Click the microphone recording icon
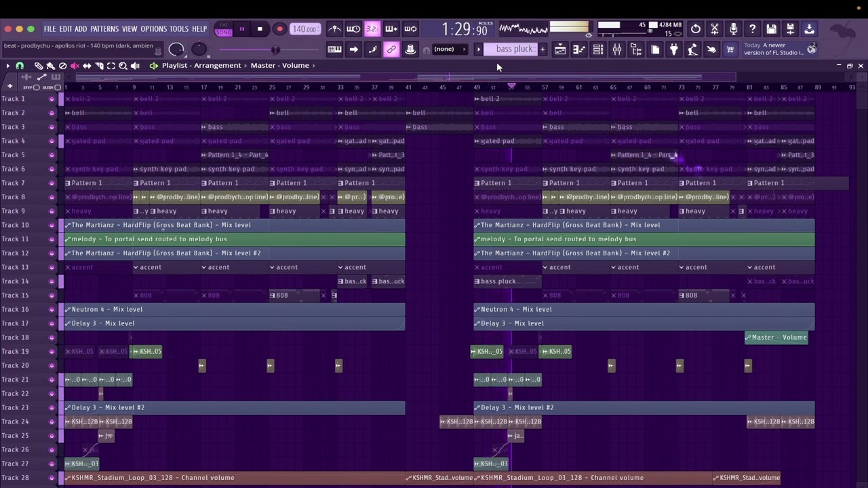The width and height of the screenshot is (868, 488). [734, 29]
